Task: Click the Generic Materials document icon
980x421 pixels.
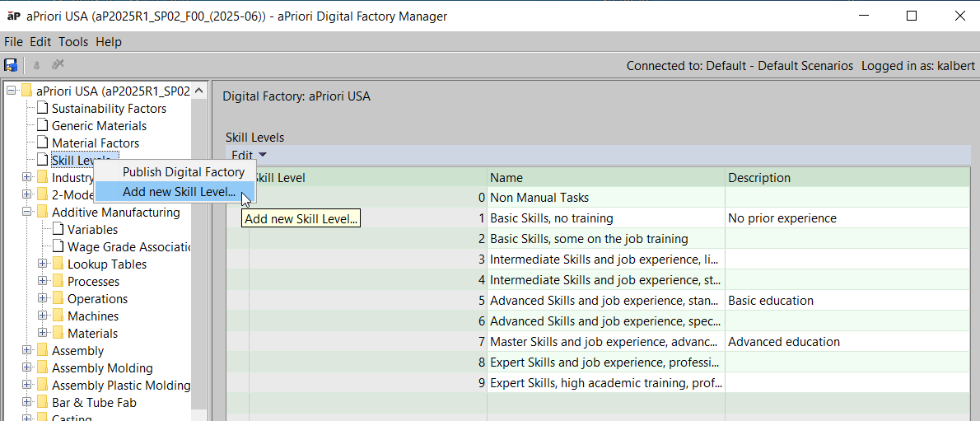Action: (42, 126)
